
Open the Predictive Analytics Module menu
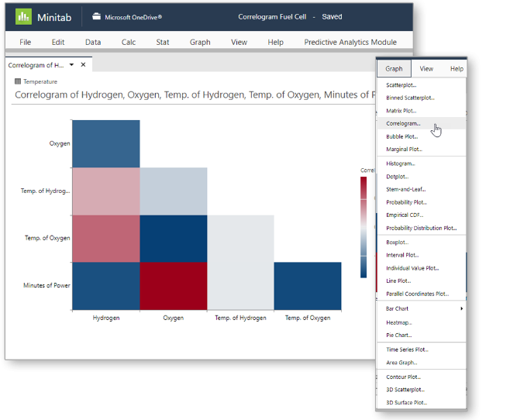pos(350,42)
